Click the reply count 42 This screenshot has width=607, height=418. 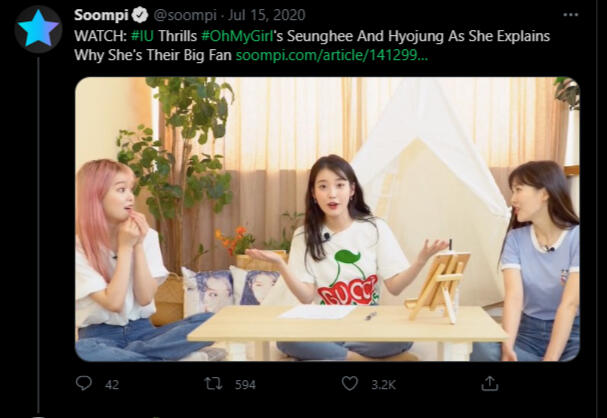tap(112, 384)
